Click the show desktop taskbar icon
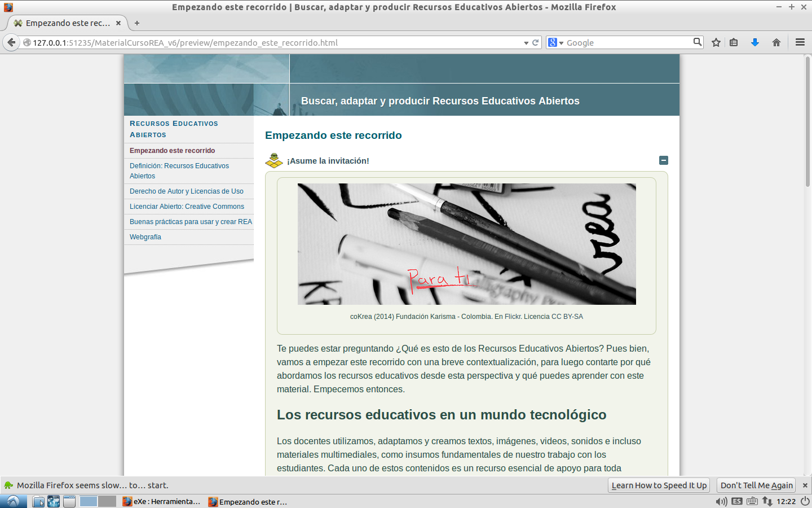This screenshot has height=508, width=812. pyautogui.click(x=69, y=501)
